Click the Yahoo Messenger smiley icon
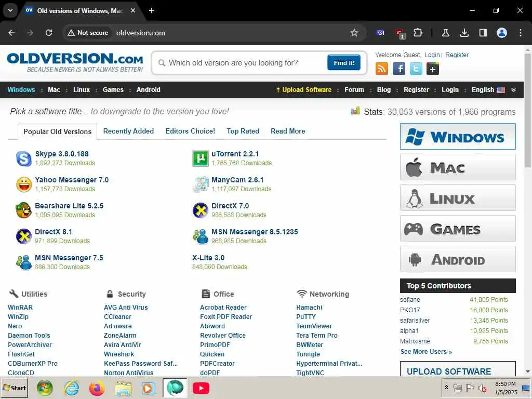 pos(24,184)
